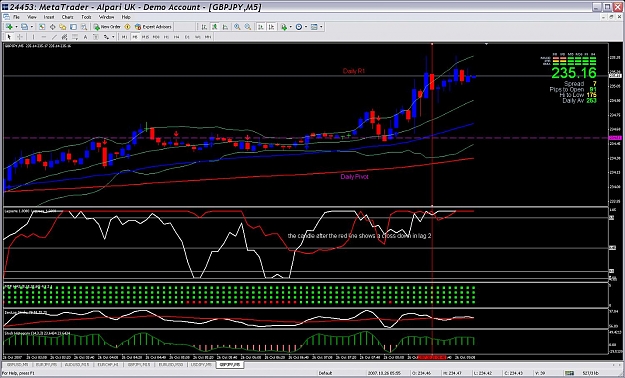This screenshot has width=625, height=378.
Task: Switch to the M1 timeframe
Action: click(124, 37)
